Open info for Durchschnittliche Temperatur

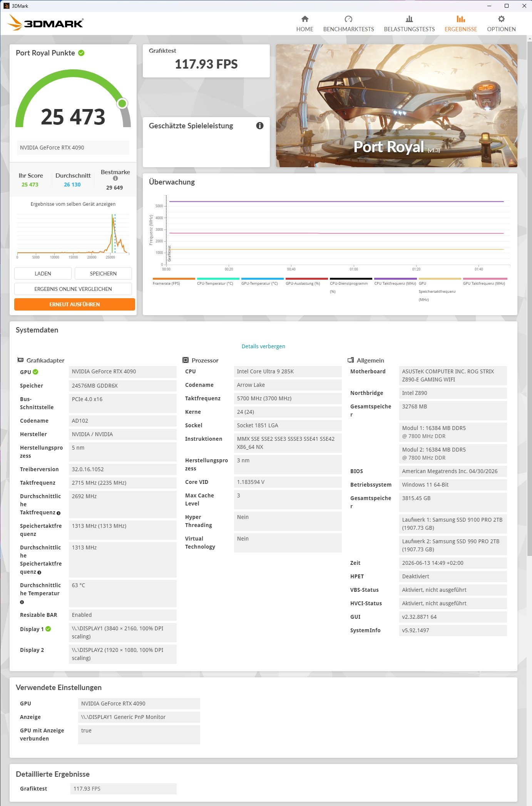click(x=22, y=602)
